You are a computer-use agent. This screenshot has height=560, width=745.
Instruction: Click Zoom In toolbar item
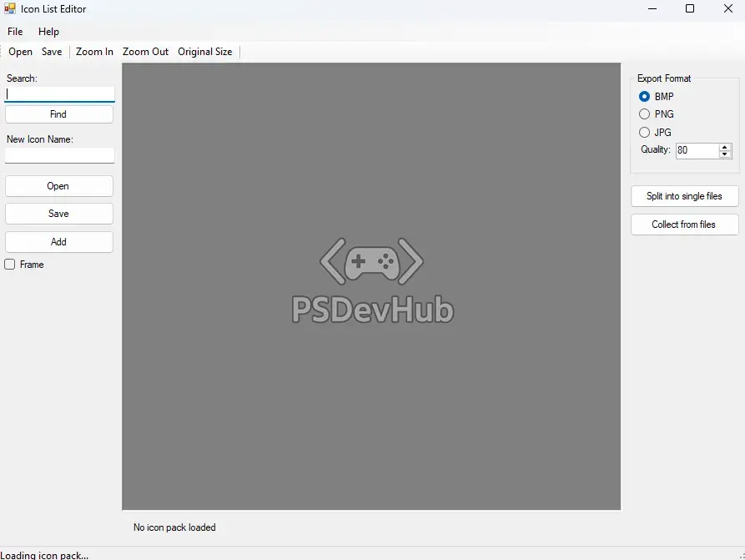pyautogui.click(x=94, y=52)
